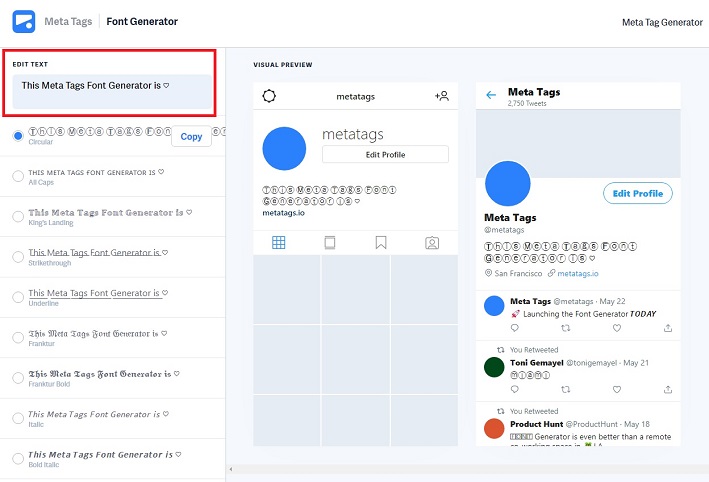709x482 pixels.
Task: Click the Toni Gemayel name text
Action: (x=537, y=363)
